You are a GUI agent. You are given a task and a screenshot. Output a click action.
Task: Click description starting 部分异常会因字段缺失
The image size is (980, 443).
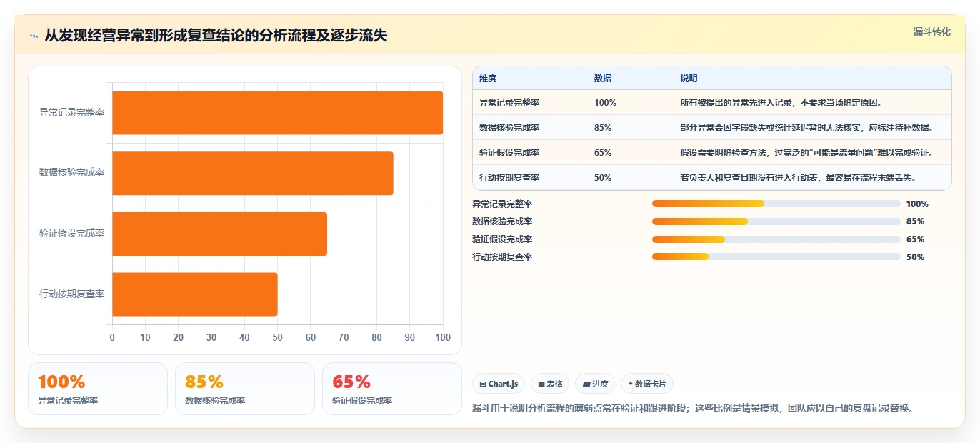pyautogui.click(x=809, y=128)
